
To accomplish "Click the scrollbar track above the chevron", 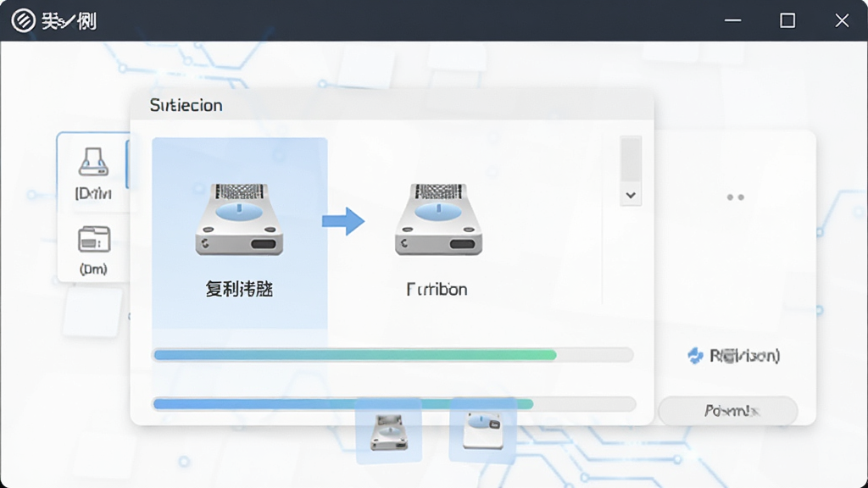I will click(631, 158).
